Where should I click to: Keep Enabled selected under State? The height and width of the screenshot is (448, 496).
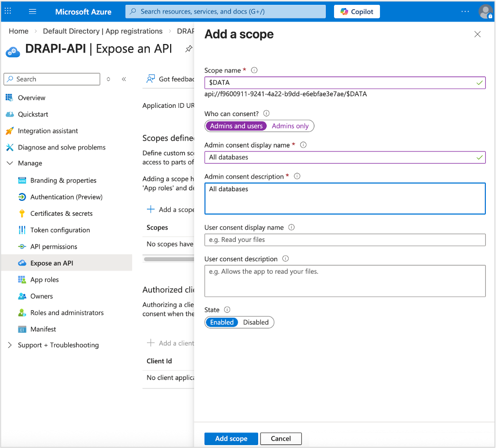(x=221, y=322)
